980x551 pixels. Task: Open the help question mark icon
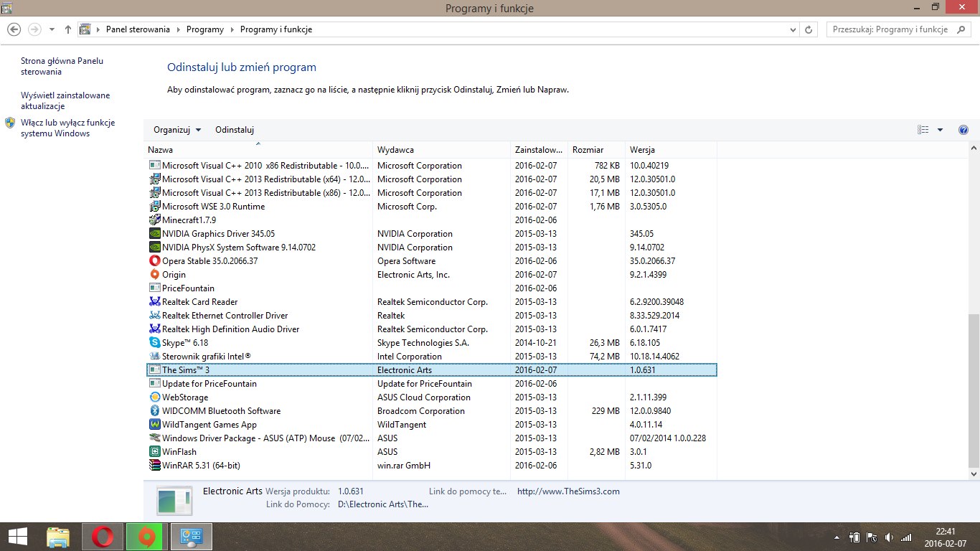click(x=963, y=130)
